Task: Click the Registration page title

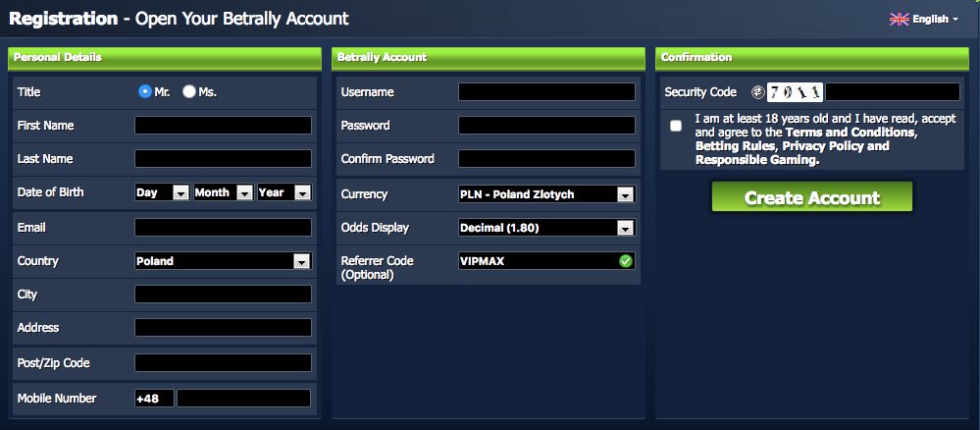Action: pos(179,19)
